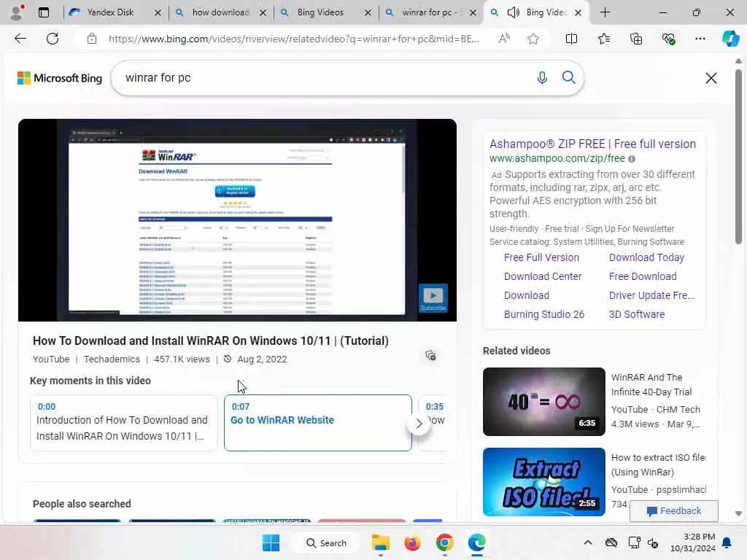Open the www.ashampoo.com/zip/free URL link
The image size is (747, 560).
pos(557,158)
